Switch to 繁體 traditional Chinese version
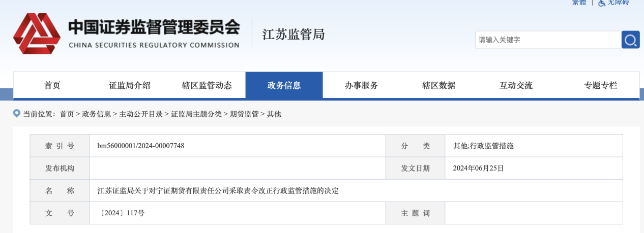Viewport: 644px width, 233px height. 579,3
